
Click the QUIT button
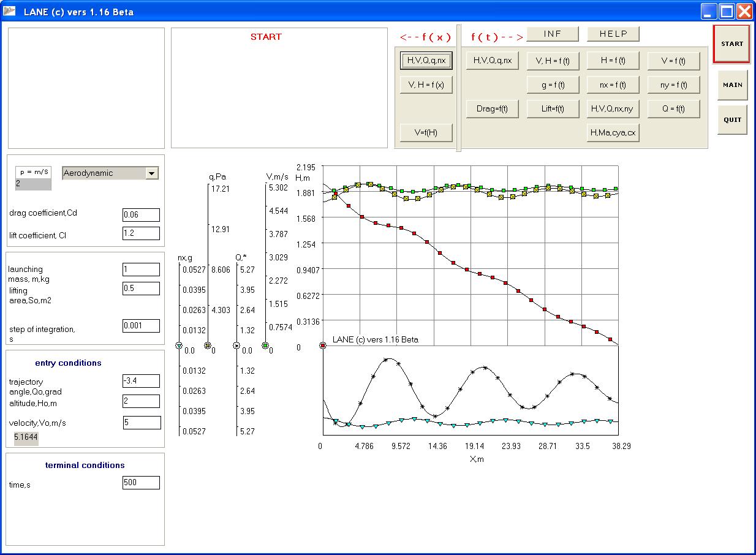click(x=732, y=120)
